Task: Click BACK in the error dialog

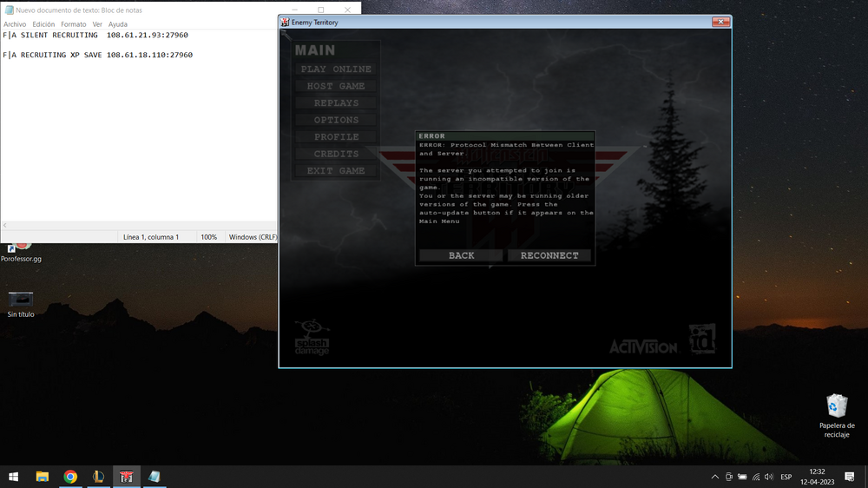Action: click(461, 255)
